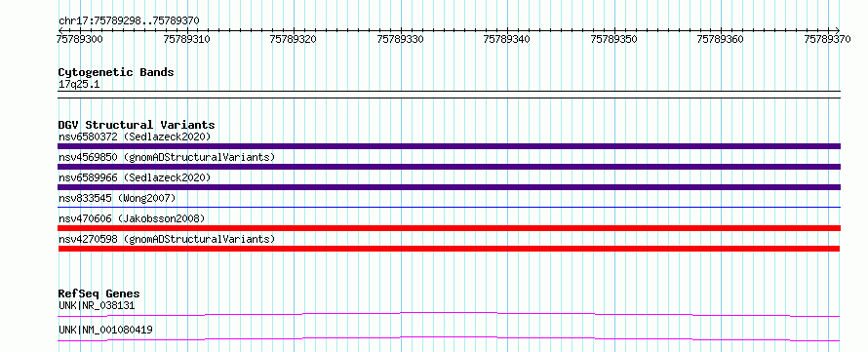This screenshot has height=352, width=868.
Task: Open gene UNK|NR_038131 label
Action: [x=97, y=305]
